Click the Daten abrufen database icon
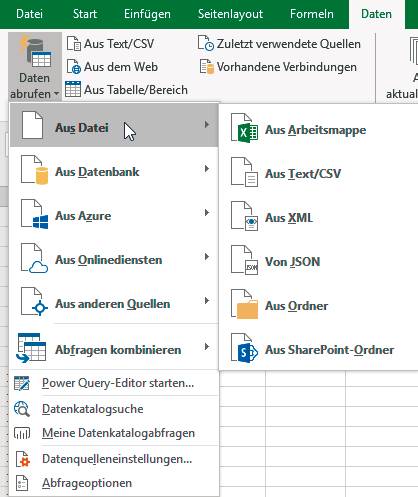The image size is (418, 497). pyautogui.click(x=36, y=52)
